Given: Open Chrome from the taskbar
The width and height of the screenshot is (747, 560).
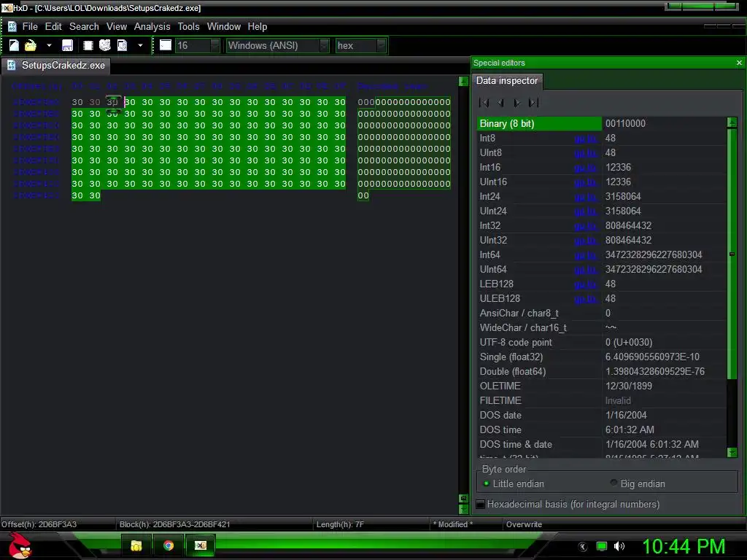Looking at the screenshot, I should pyautogui.click(x=169, y=545).
